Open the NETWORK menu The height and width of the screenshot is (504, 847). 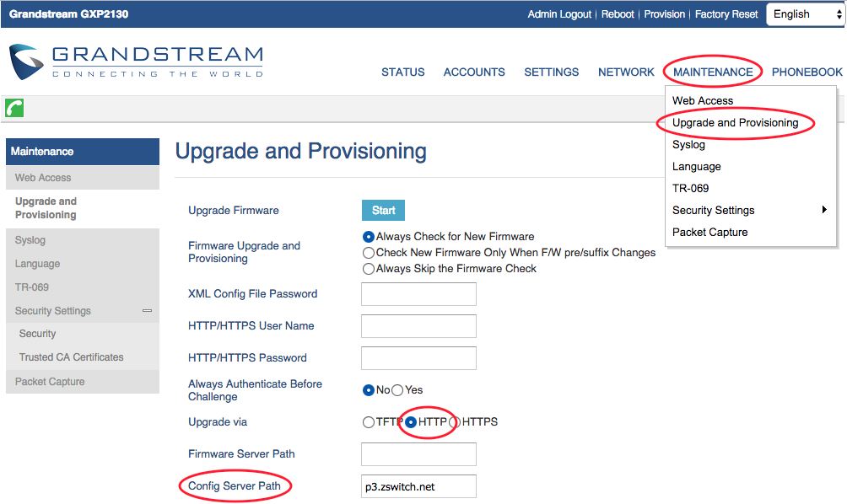tap(626, 72)
